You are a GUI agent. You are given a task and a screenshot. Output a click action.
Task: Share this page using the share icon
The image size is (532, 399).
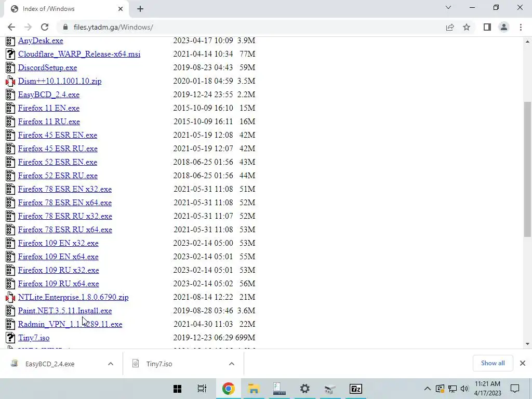click(x=450, y=27)
